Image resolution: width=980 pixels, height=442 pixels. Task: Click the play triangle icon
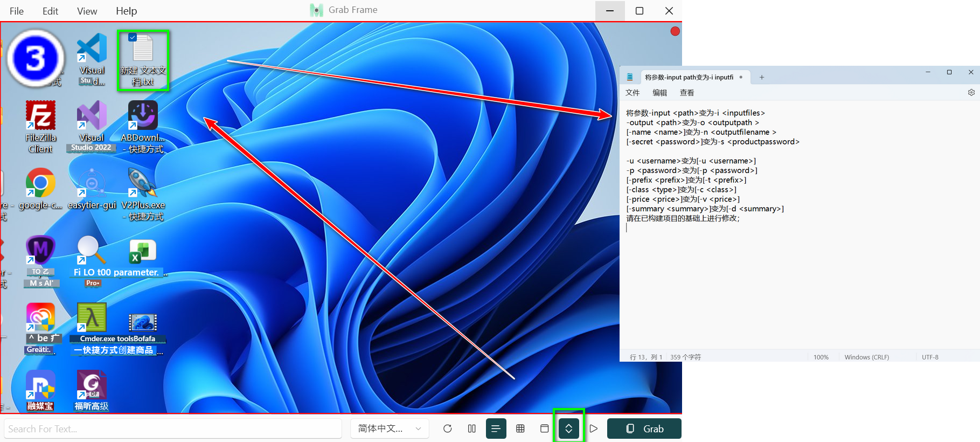pyautogui.click(x=593, y=429)
